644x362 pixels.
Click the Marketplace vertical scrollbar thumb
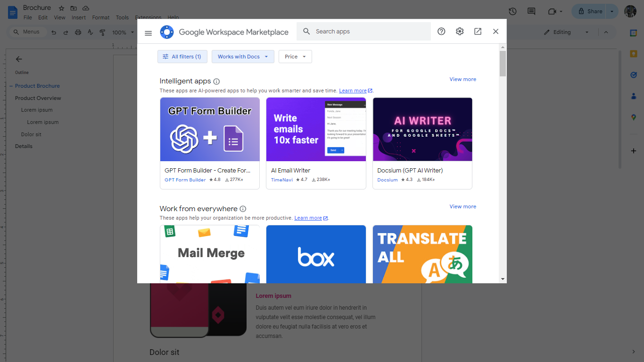point(503,64)
